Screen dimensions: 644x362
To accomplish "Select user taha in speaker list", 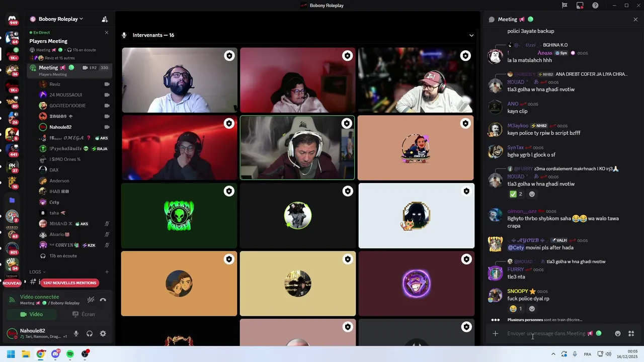I will pyautogui.click(x=74, y=213).
